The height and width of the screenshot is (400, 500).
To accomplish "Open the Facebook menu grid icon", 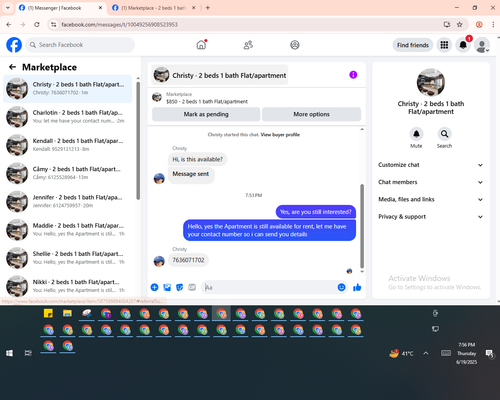I will pyautogui.click(x=444, y=45).
